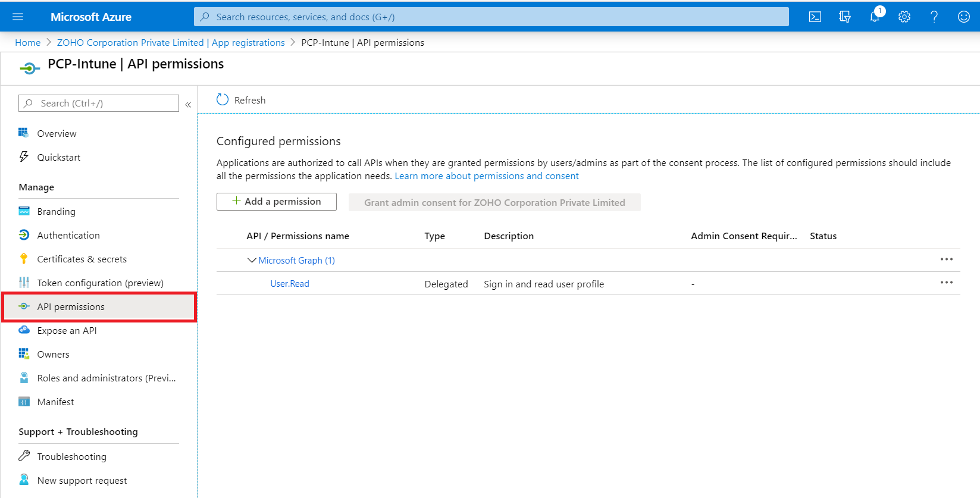This screenshot has height=498, width=980.
Task: Open portal settings gear
Action: pyautogui.click(x=904, y=17)
